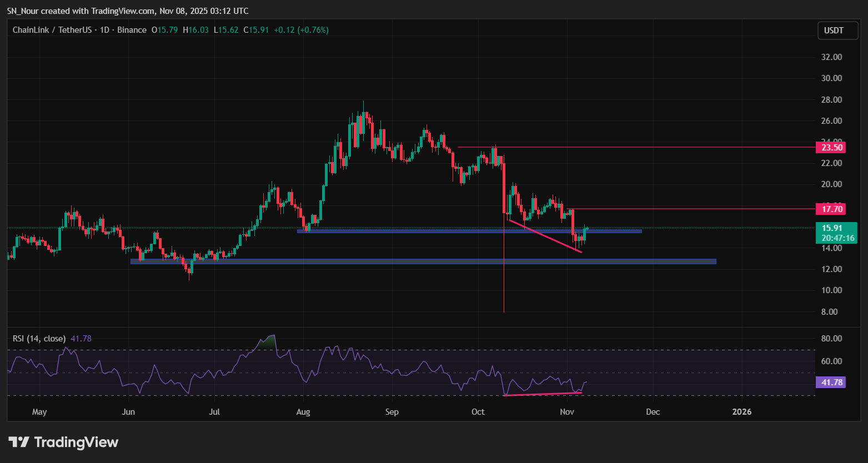Click the 23.50 price label
This screenshot has height=463, width=868.
[x=830, y=147]
